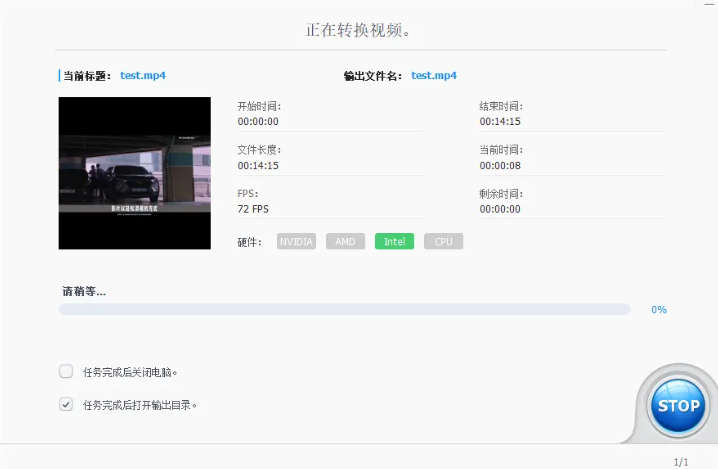Click the output file name test.mp4
Image resolution: width=718 pixels, height=469 pixels.
coord(434,76)
